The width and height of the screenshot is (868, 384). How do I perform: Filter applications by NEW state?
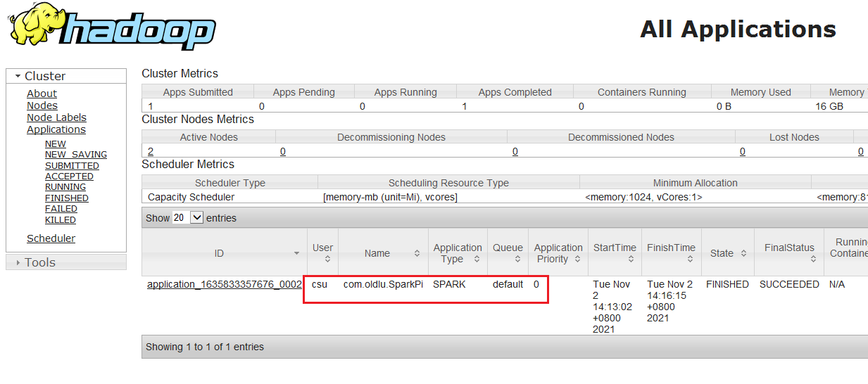56,143
